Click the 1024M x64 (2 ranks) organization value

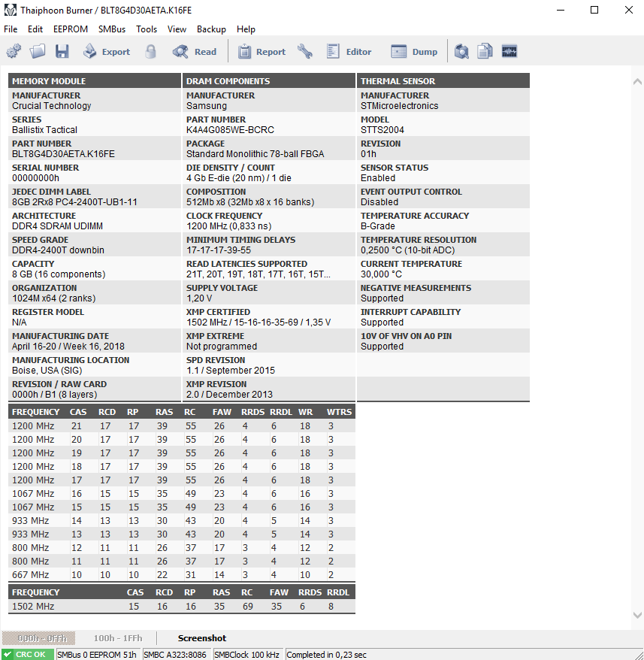coord(54,298)
